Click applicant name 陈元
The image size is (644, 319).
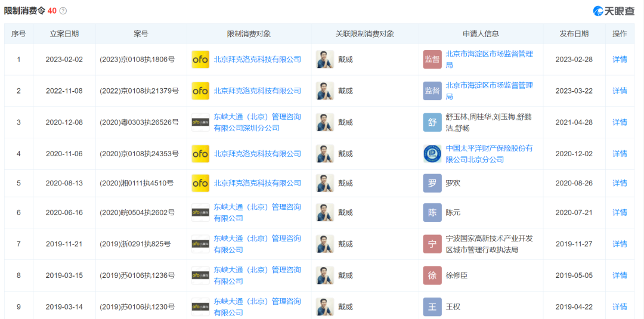tap(453, 212)
